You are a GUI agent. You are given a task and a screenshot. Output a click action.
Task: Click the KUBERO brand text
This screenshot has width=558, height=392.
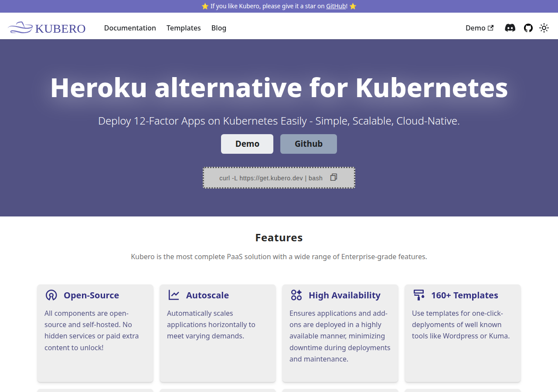click(x=60, y=28)
